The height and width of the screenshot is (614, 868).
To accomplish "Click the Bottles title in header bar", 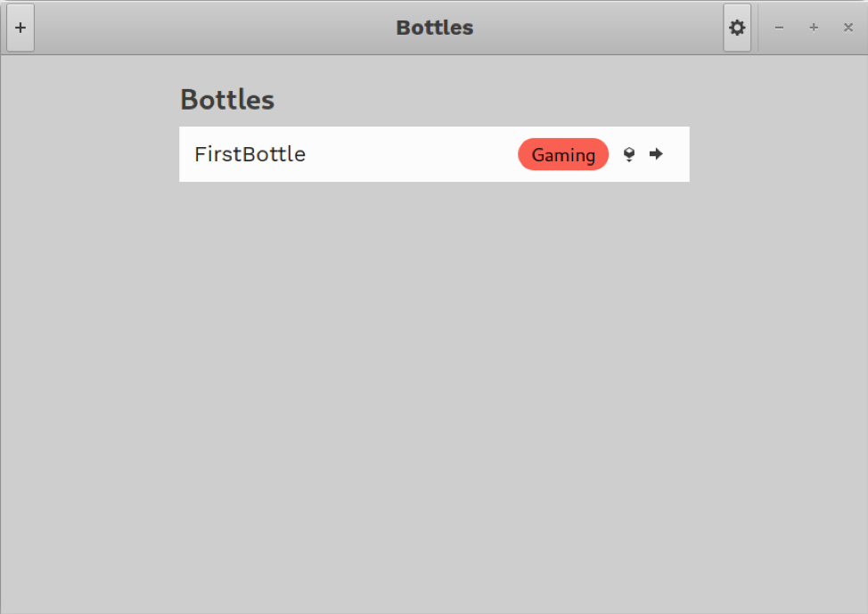I will coord(435,28).
